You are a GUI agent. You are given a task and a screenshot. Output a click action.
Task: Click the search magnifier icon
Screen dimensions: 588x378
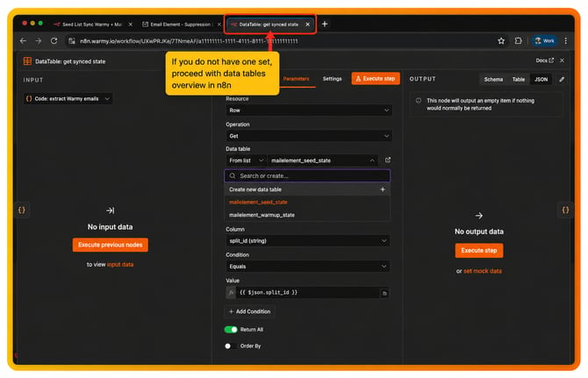point(233,175)
